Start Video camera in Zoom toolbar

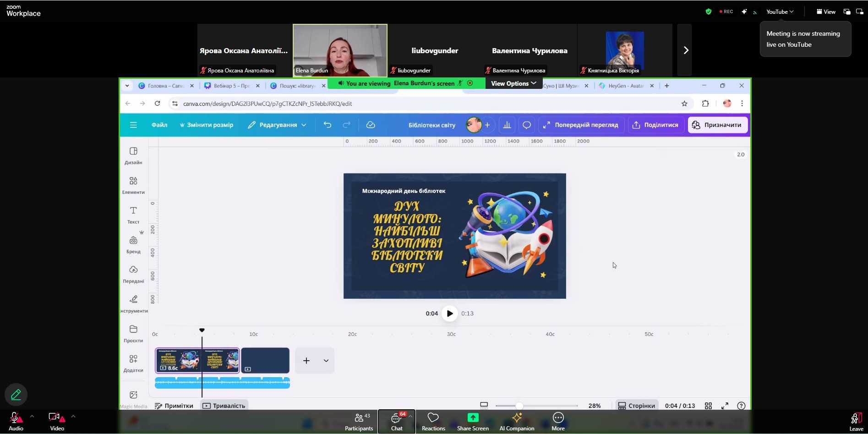tap(57, 421)
